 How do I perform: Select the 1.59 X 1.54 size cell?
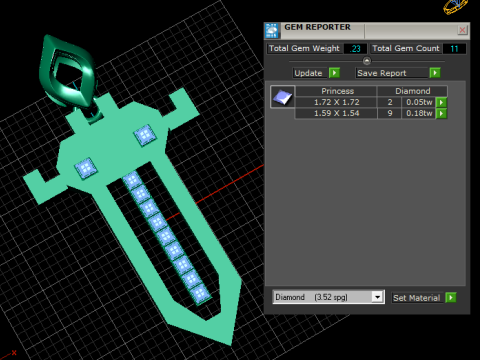tap(336, 113)
